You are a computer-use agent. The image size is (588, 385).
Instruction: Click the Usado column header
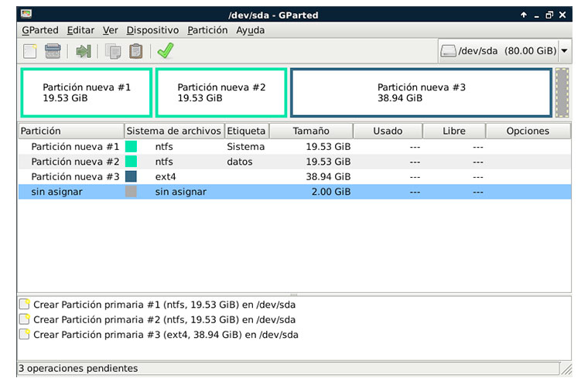(388, 131)
